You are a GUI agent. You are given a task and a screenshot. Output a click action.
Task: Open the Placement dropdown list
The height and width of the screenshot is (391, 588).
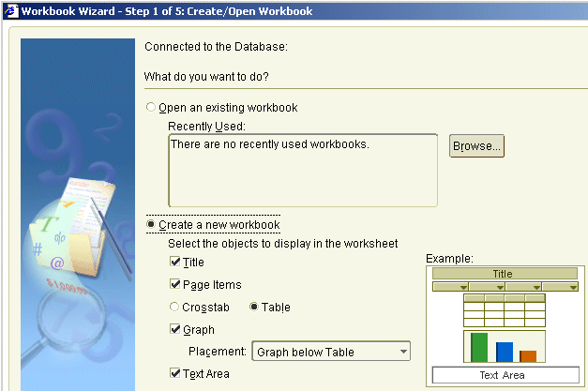[331, 352]
